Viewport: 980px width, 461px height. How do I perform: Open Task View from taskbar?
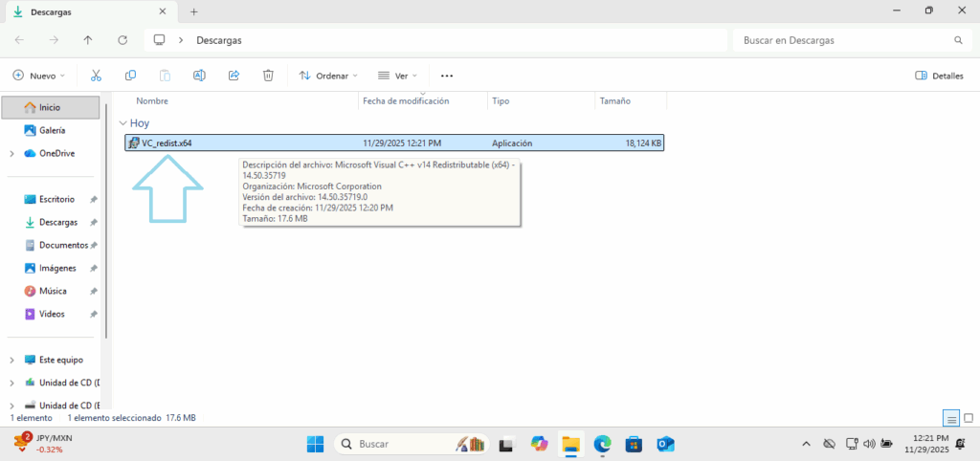pos(507,444)
